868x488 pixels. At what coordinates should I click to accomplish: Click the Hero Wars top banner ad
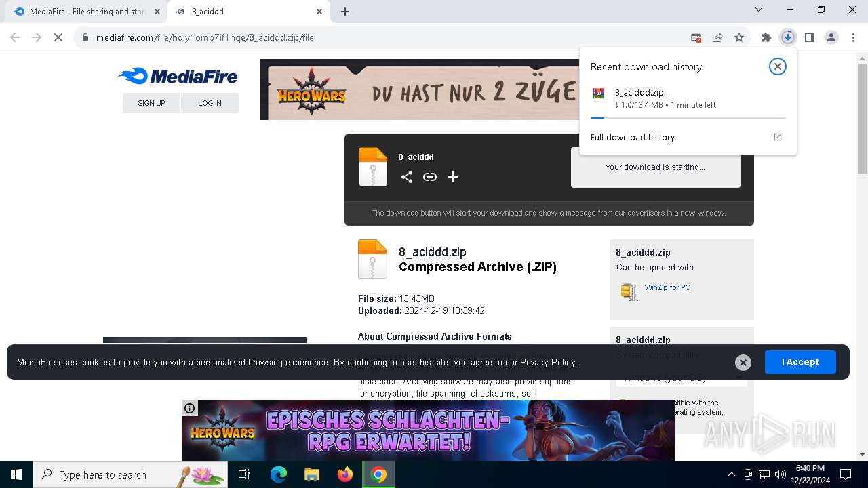pos(420,89)
